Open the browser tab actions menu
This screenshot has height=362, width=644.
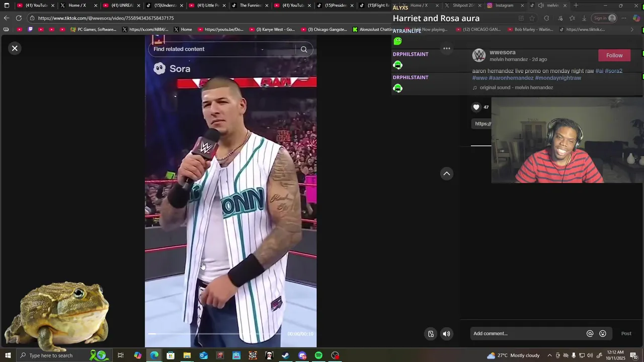pos(7,6)
